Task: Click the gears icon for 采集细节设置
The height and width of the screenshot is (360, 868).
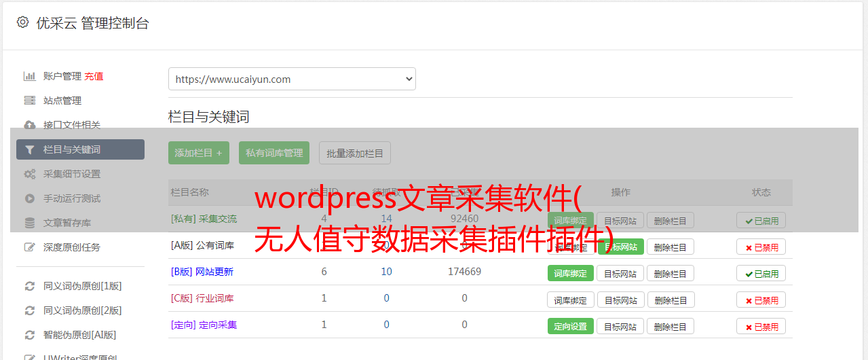Action: pyautogui.click(x=29, y=174)
